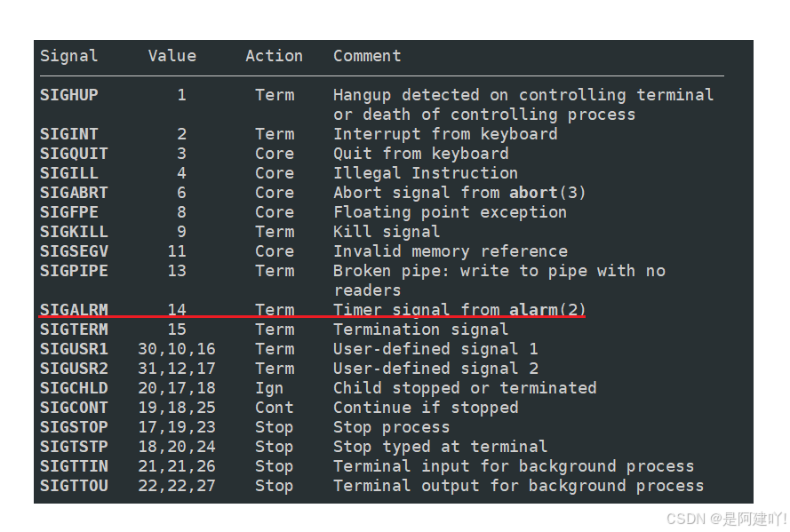Select the SIGCONT Cont action
Screen dimensions: 790x532
click(274, 408)
